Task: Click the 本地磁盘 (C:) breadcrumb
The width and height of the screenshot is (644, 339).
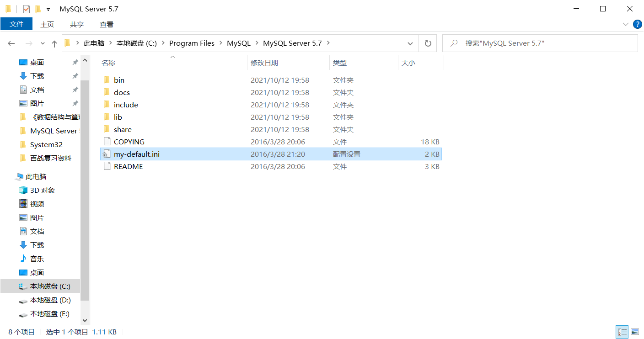Action: [137, 43]
